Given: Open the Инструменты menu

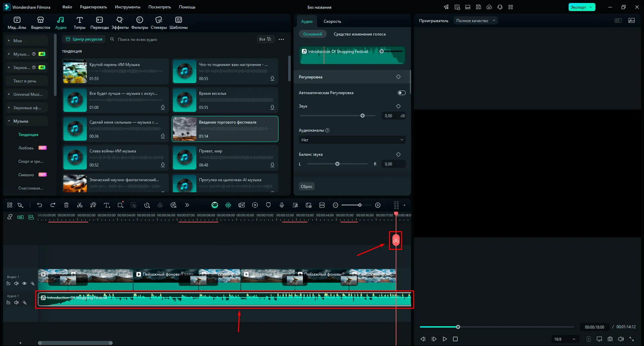Looking at the screenshot, I should 127,7.
